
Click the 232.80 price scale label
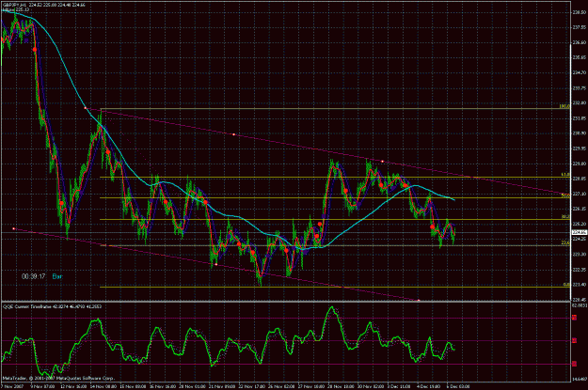pyautogui.click(x=580, y=103)
